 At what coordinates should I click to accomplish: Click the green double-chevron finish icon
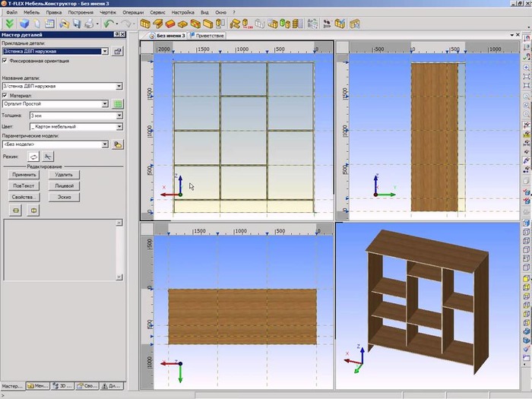(9, 24)
